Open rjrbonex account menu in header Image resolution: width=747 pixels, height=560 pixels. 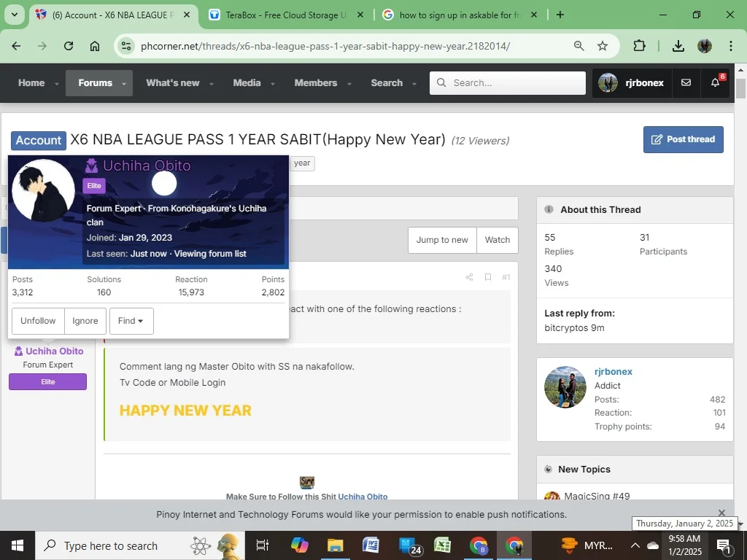[x=632, y=83]
